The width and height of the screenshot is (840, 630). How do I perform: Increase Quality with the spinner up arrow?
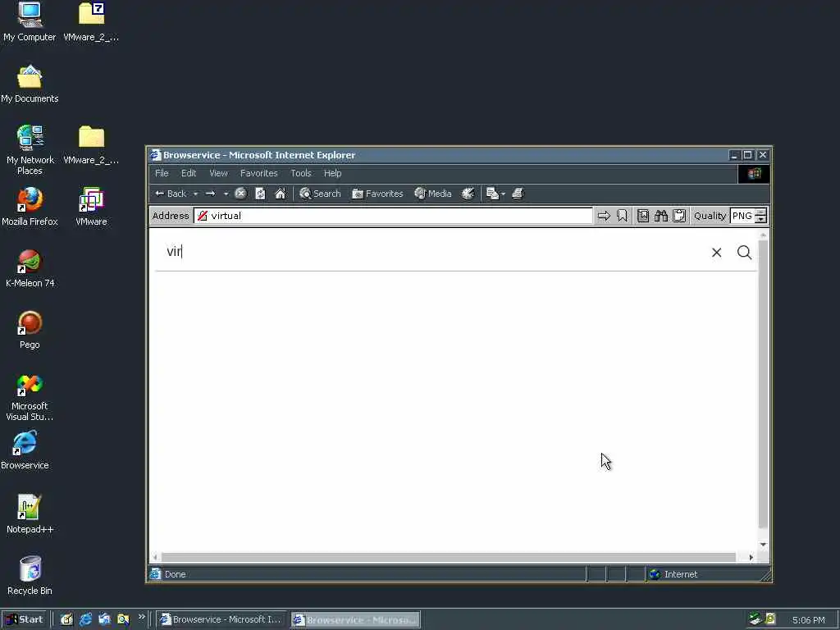coord(760,212)
